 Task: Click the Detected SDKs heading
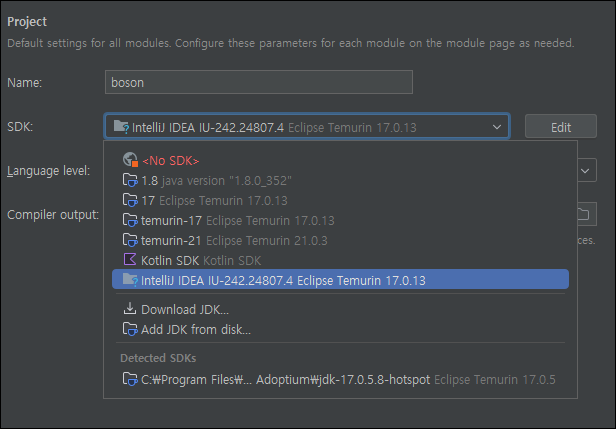click(x=158, y=358)
